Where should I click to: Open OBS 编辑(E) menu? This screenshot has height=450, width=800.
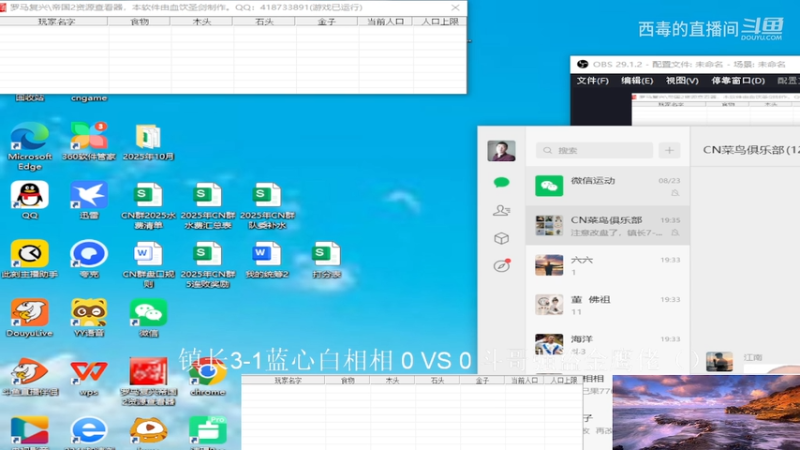tap(637, 81)
